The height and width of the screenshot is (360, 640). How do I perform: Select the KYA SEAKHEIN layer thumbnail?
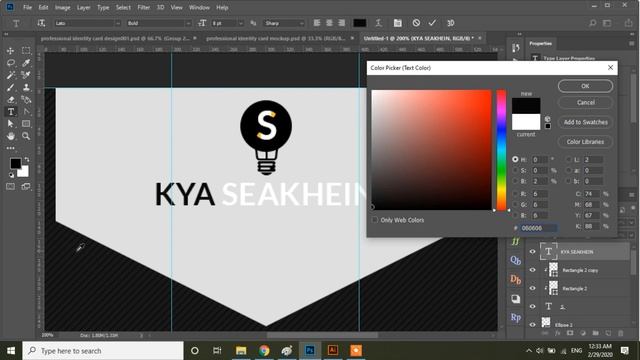(548, 251)
